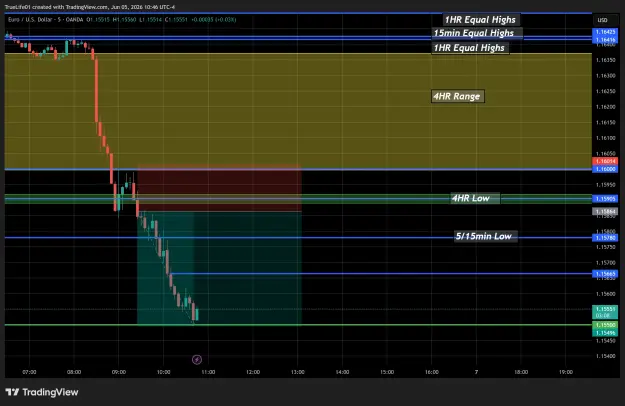The image size is (625, 406).
Task: Click the 1.16300 price axis value
Action: (x=605, y=76)
